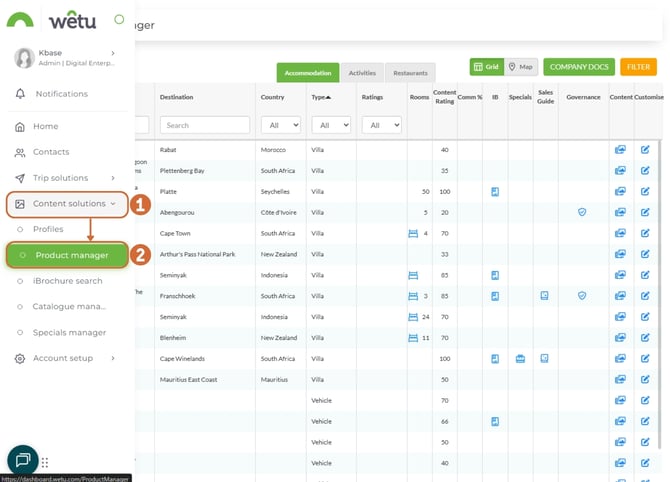This screenshot has height=482, width=670.
Task: Collapse the Content solutions section
Action: (67, 204)
